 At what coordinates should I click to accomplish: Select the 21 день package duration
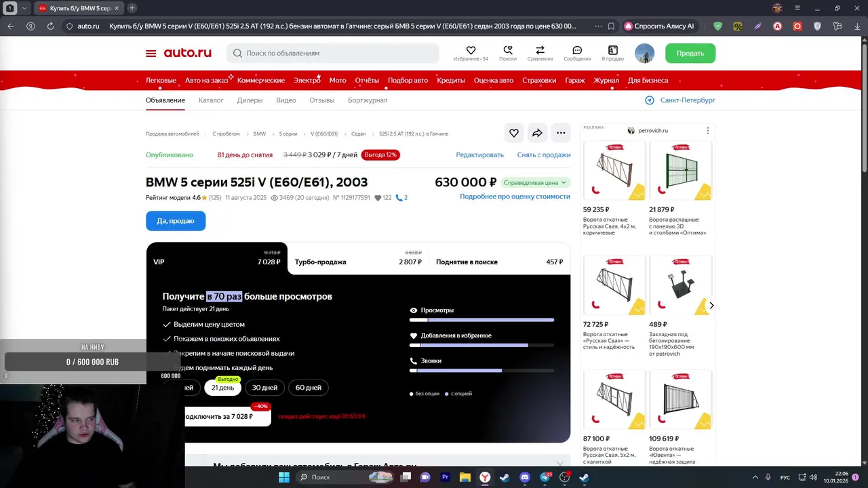pos(222,388)
